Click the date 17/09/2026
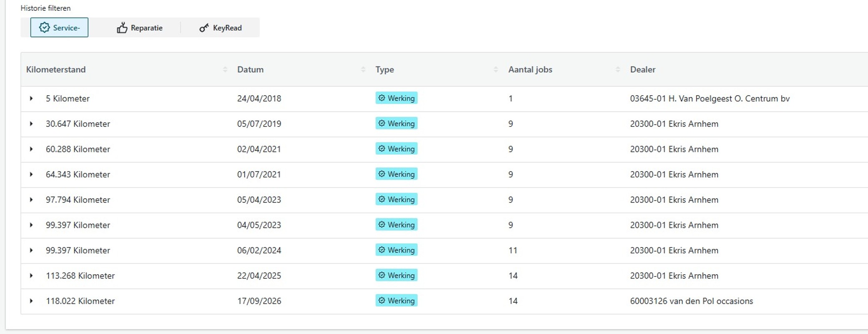 tap(259, 301)
